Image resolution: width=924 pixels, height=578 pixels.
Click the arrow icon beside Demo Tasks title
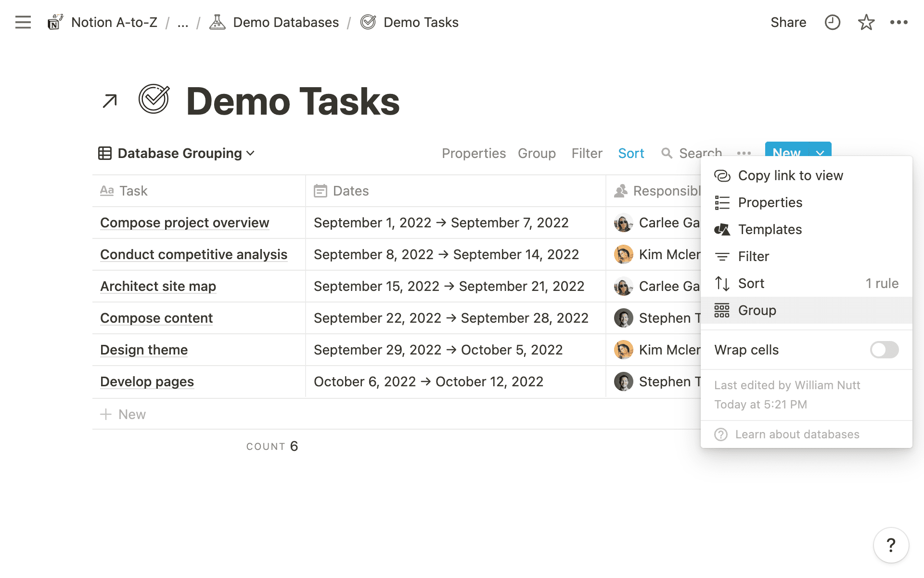click(110, 101)
